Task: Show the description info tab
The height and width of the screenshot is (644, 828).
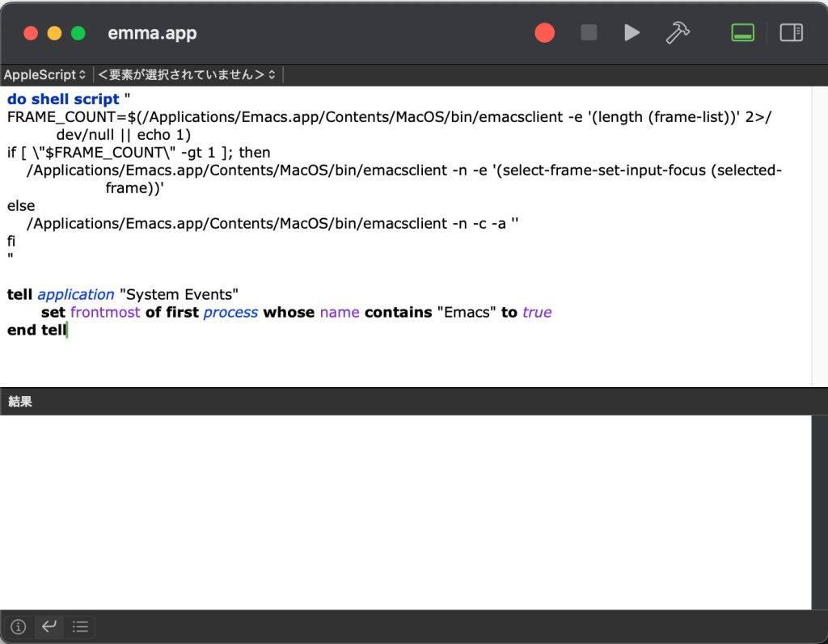Action: 18,626
